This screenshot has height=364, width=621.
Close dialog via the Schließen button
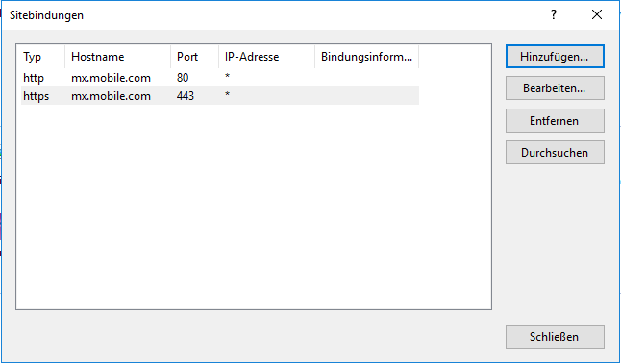click(555, 337)
